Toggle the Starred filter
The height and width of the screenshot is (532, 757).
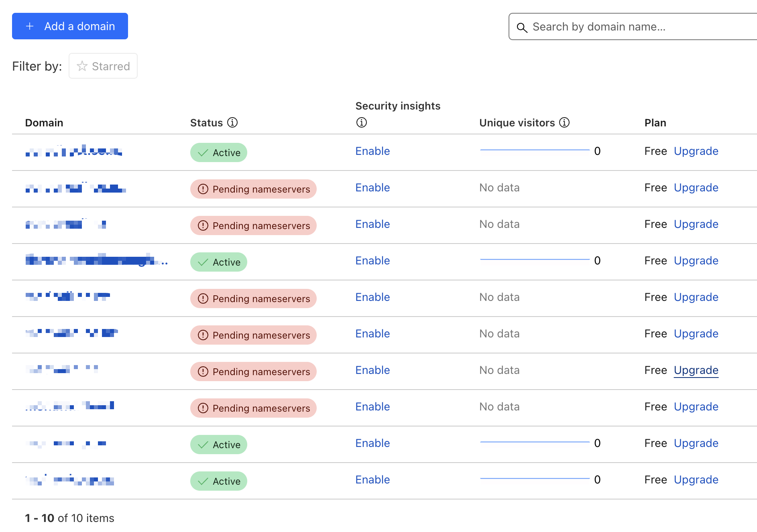pos(103,66)
